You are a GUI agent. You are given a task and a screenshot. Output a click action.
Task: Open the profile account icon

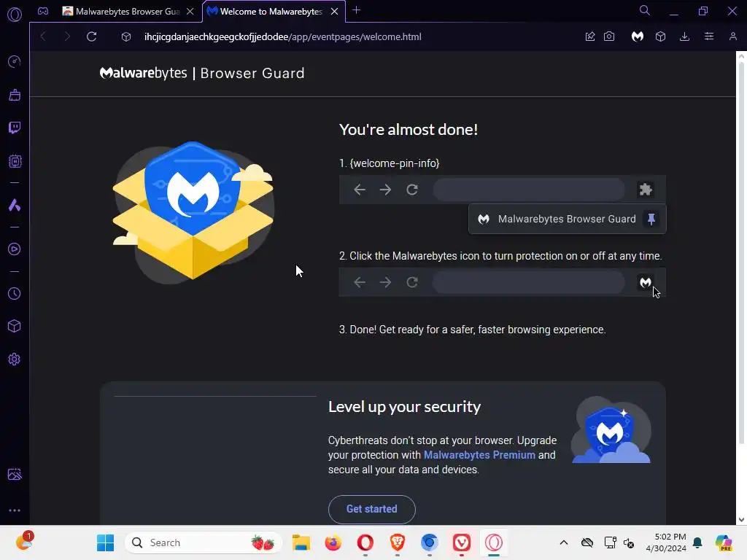pyautogui.click(x=732, y=36)
